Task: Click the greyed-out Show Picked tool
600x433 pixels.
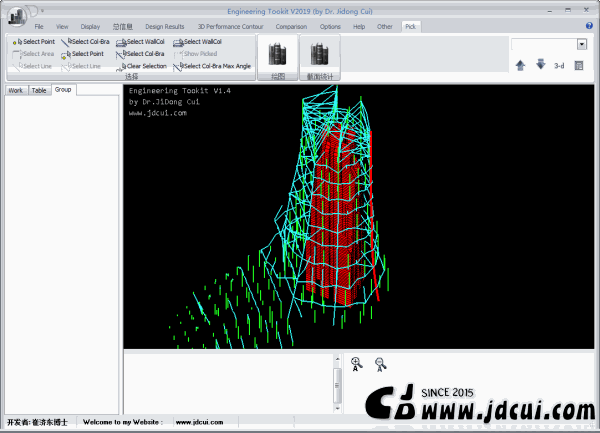Action: click(x=196, y=54)
